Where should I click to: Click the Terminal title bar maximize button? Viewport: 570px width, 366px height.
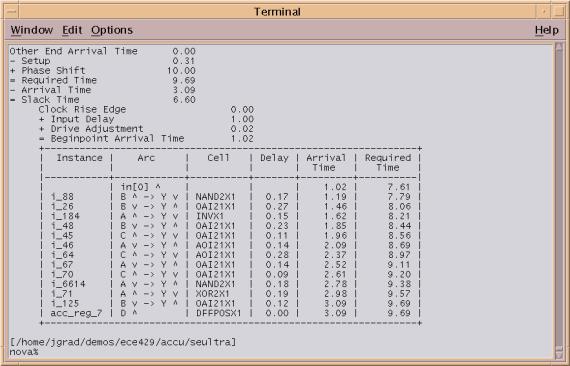pyautogui.click(x=558, y=12)
